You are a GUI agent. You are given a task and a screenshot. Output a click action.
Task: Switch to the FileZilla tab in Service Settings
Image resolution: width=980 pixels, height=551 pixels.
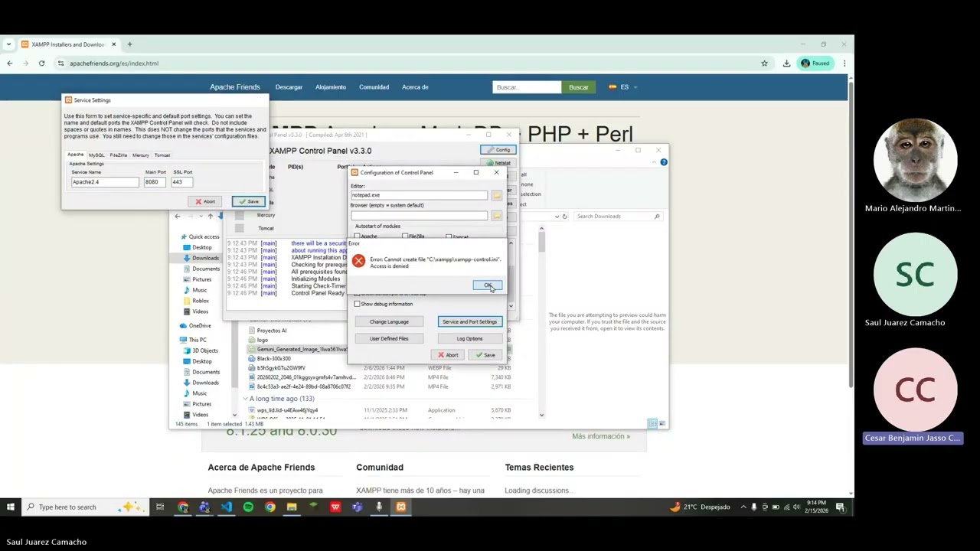119,155
